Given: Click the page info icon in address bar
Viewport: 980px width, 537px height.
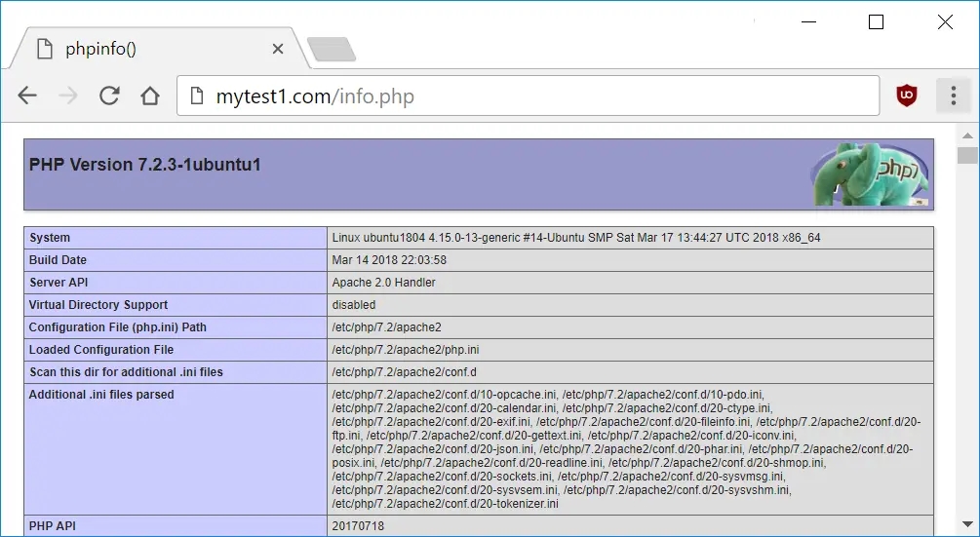Looking at the screenshot, I should 197,96.
